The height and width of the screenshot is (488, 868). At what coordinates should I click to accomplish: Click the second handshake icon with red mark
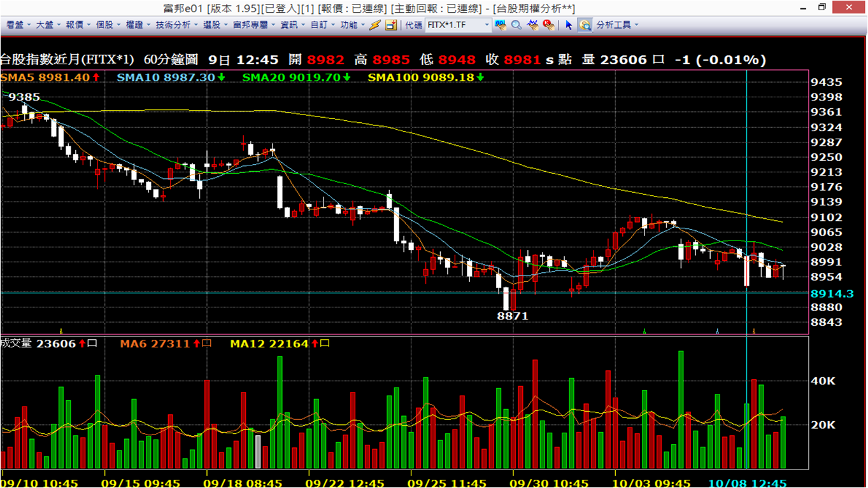point(548,25)
